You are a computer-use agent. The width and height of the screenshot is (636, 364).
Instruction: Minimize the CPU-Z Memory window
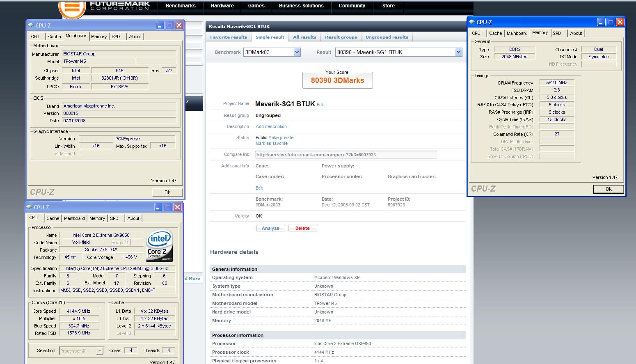click(x=601, y=22)
